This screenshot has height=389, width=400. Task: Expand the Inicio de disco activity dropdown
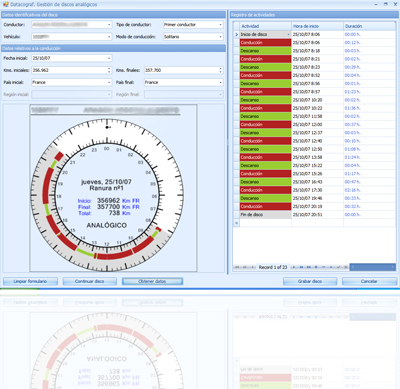tap(288, 34)
